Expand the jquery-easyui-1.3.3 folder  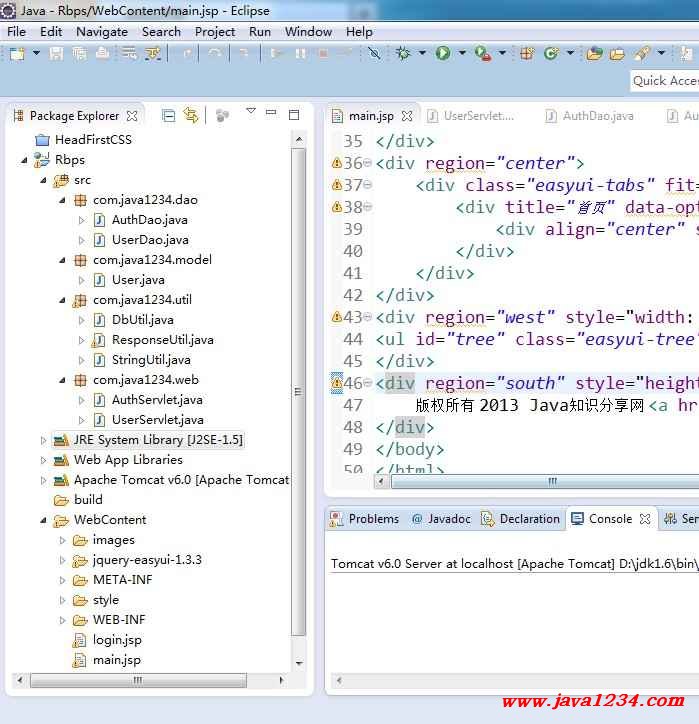coord(62,560)
